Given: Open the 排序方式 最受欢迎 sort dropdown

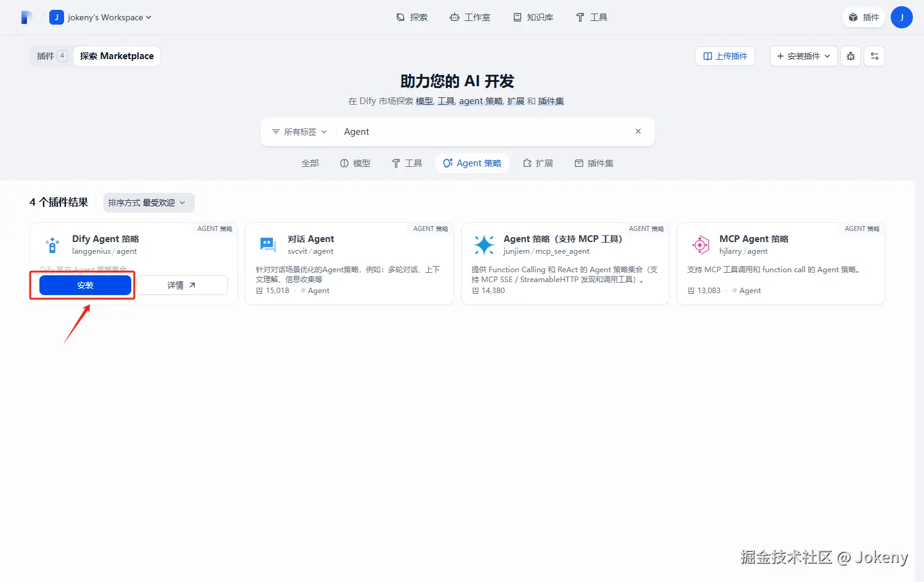Looking at the screenshot, I should click(x=148, y=203).
